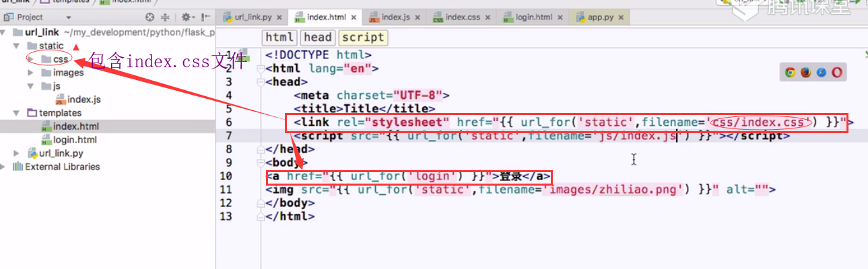The height and width of the screenshot is (269, 868).
Task: Open preview in Chrome browser icon
Action: coord(790,73)
